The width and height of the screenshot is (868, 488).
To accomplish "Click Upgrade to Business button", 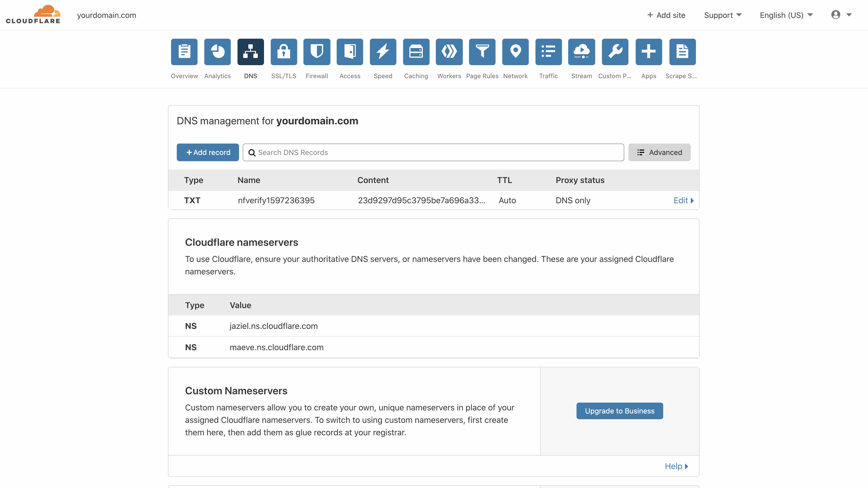I will [619, 411].
